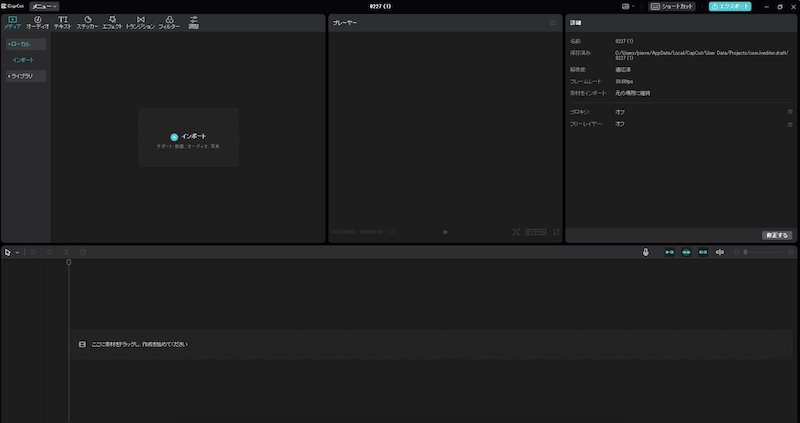800x423 pixels.
Task: Click the player timecode display
Action: [357, 232]
